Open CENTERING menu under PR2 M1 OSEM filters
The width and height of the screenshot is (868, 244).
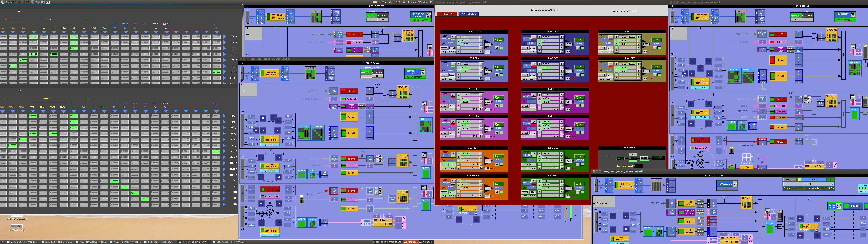pyautogui.click(x=270, y=145)
